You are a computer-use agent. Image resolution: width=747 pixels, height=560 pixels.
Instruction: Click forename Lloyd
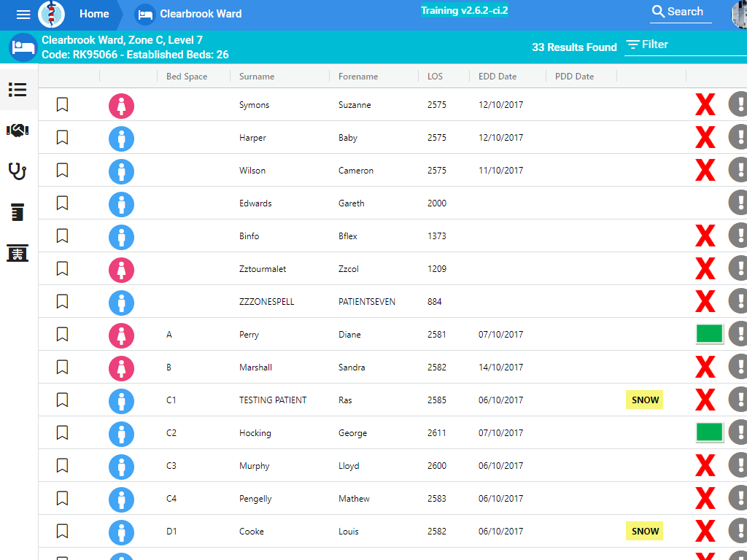click(349, 466)
